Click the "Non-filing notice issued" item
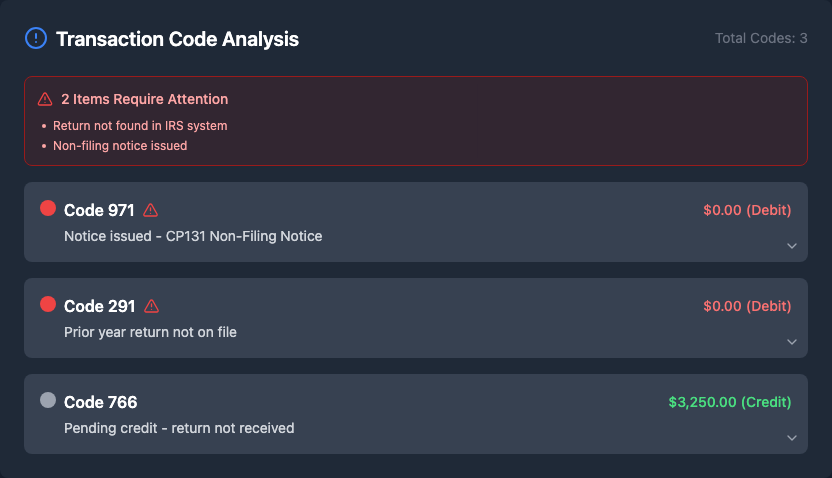 [120, 146]
